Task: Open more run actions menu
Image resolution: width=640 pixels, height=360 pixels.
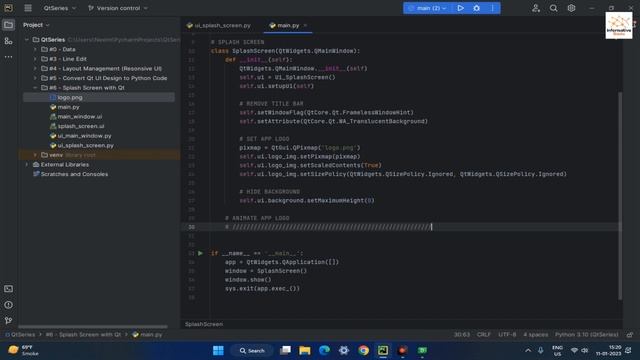Action: [492, 8]
